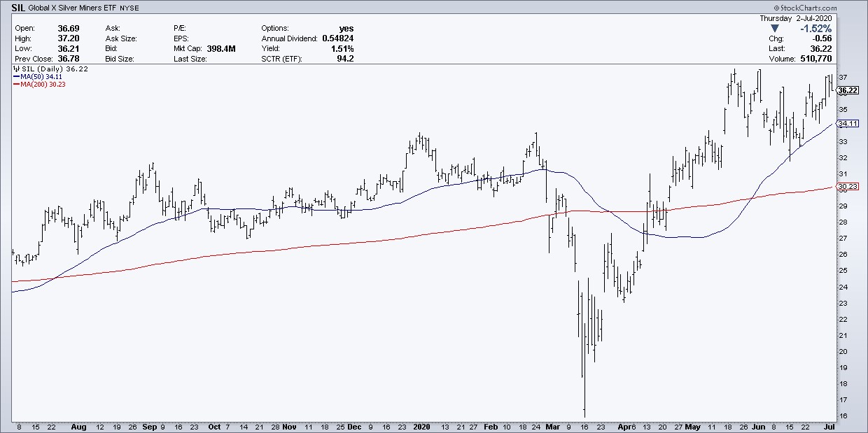Screen dimensions: 868x433
Task: Click the Sep label on the date axis
Action: click(x=148, y=426)
